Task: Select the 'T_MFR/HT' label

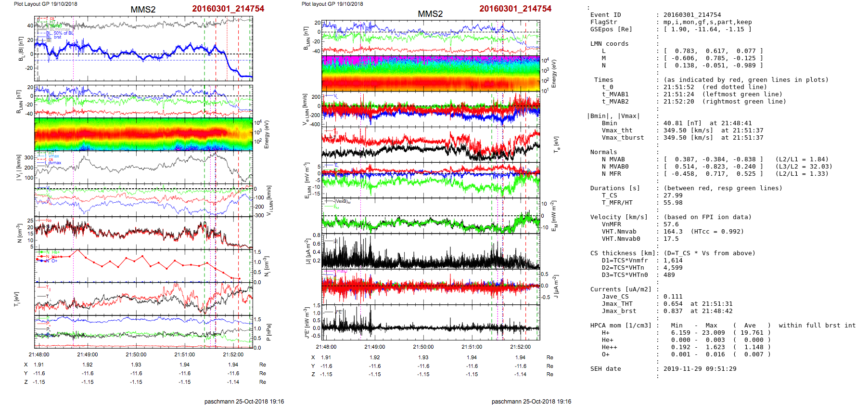Action: point(617,203)
